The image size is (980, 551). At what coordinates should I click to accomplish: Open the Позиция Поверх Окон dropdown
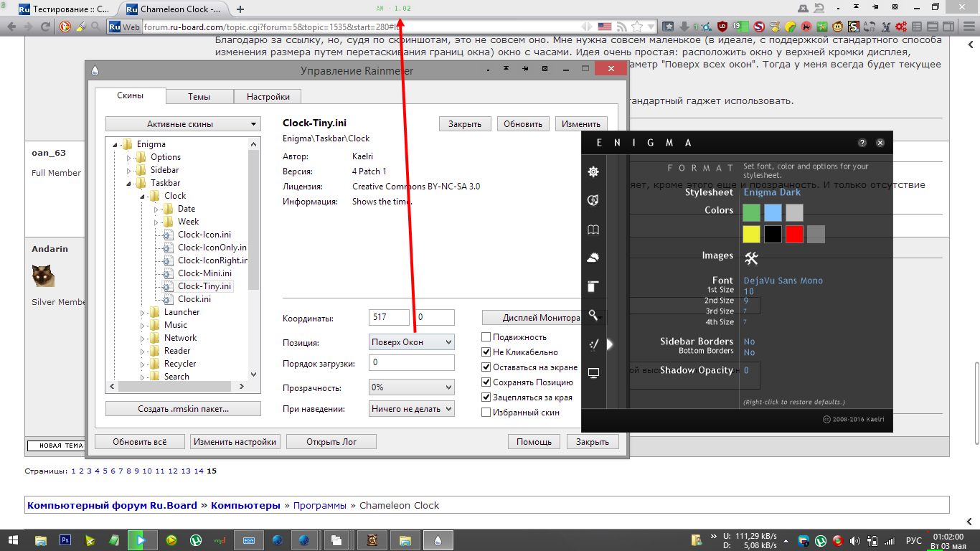(x=412, y=342)
